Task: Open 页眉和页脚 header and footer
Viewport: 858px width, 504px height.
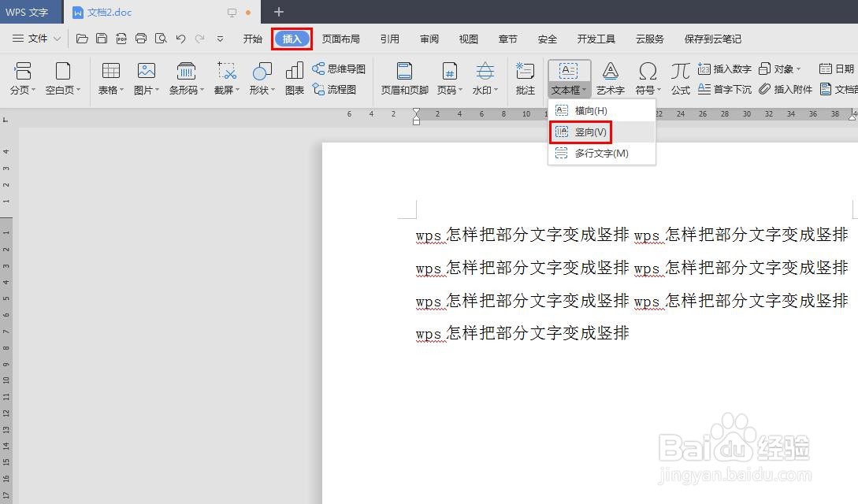Action: [404, 78]
